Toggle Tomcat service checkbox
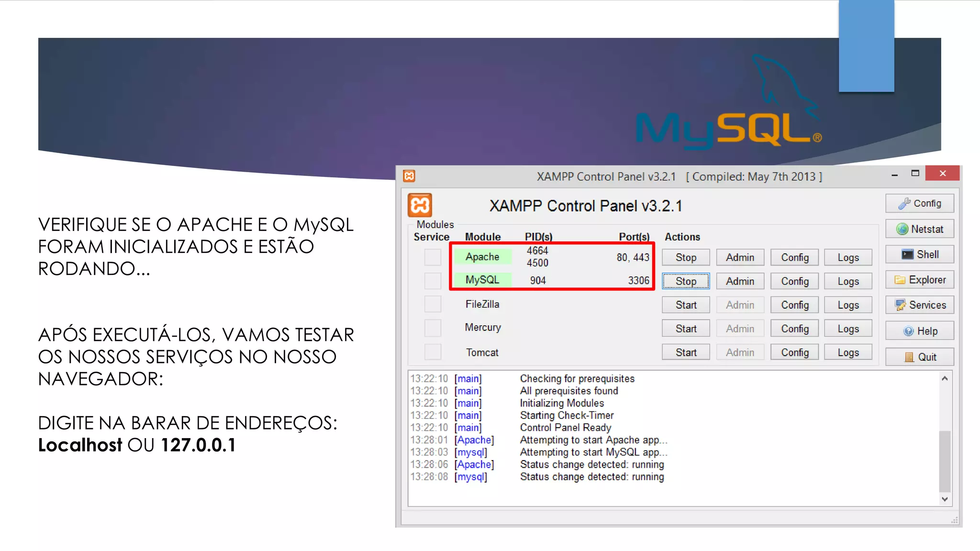Screen dimensions: 980x551 pyautogui.click(x=433, y=353)
